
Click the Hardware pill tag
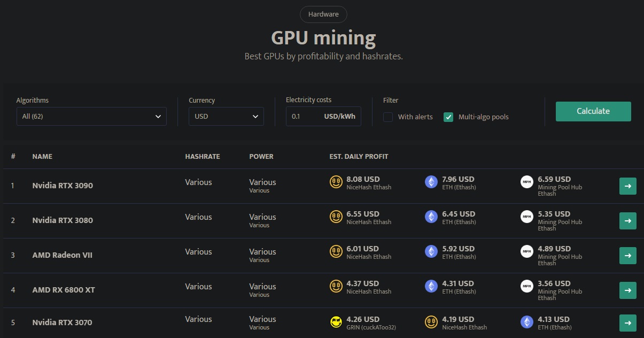323,14
